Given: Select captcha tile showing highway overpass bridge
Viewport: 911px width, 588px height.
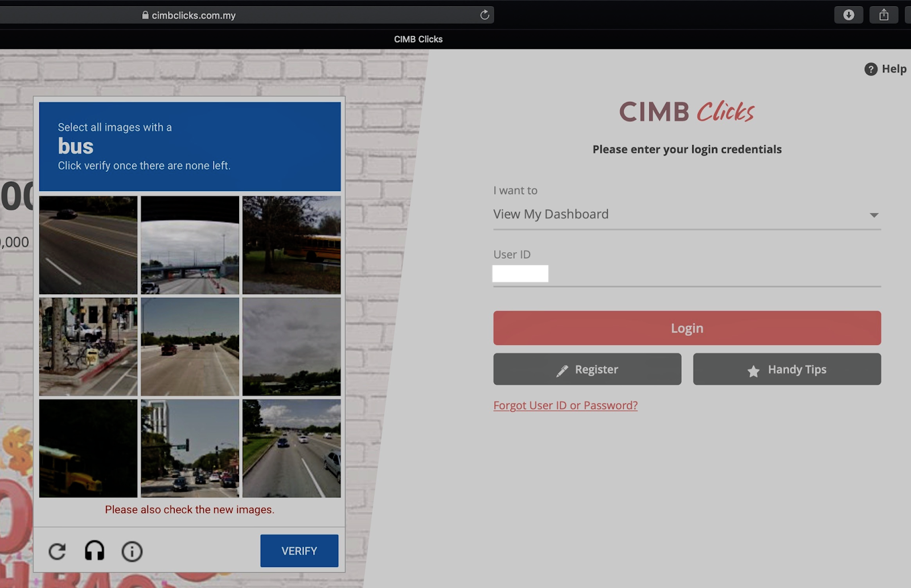Looking at the screenshot, I should click(x=190, y=245).
